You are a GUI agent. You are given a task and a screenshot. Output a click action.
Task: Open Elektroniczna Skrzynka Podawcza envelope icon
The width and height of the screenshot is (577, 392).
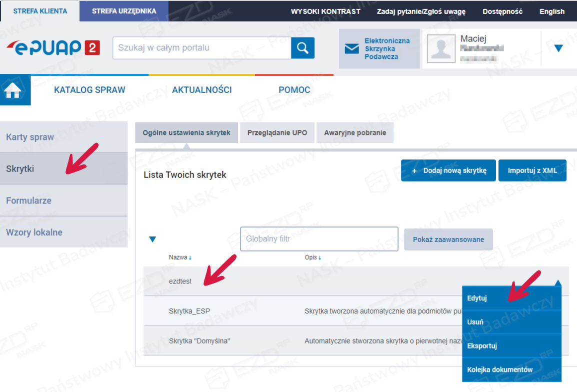coord(352,48)
